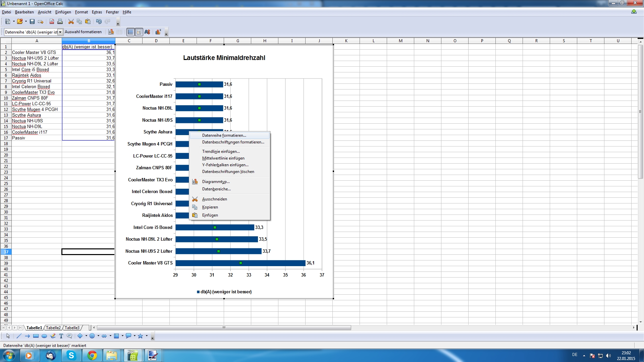This screenshot has height=362, width=644.
Task: Choose Ausschneiden in context menu
Action: coord(230,199)
